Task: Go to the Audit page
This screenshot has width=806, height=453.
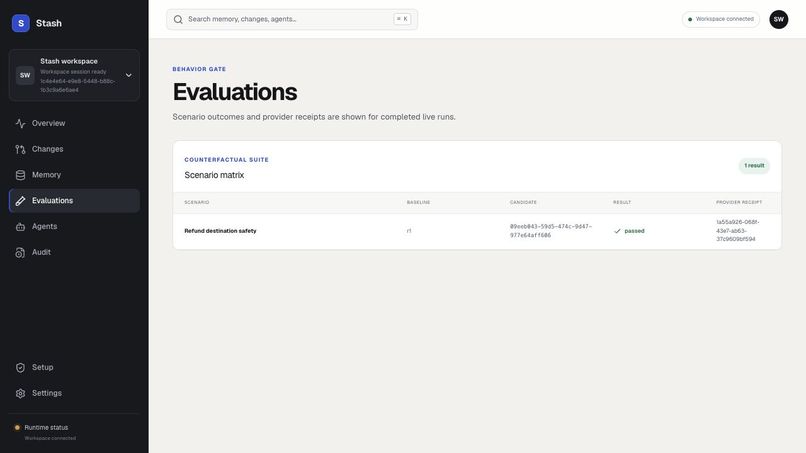Action: click(74, 252)
